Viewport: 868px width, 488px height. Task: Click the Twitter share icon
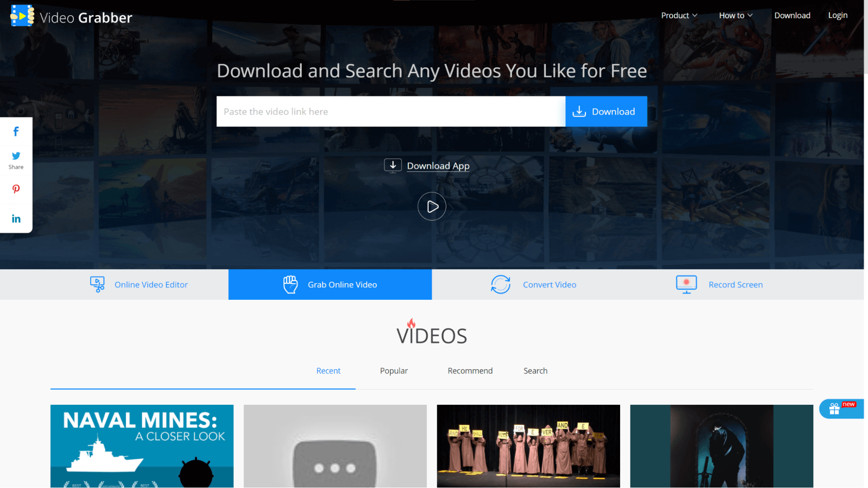(x=16, y=156)
